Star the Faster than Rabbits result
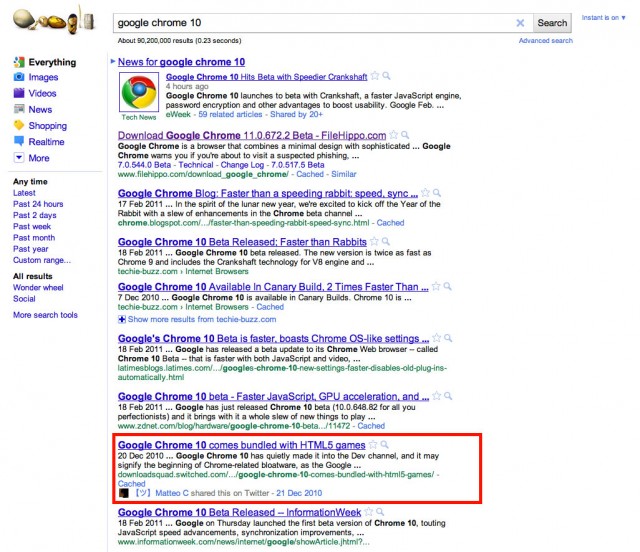 pos(374,241)
